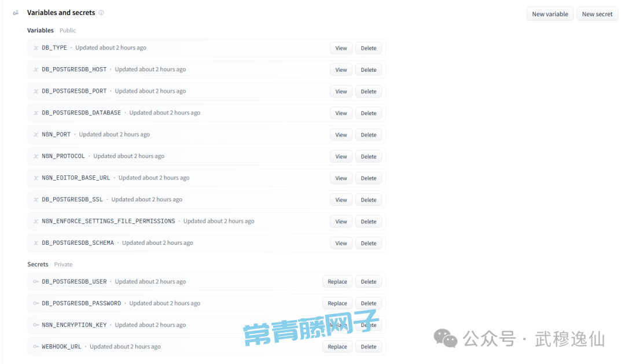Click the key icon beside DB_POSTGRESDB_PASSWORD
625x364 pixels.
[36, 303]
